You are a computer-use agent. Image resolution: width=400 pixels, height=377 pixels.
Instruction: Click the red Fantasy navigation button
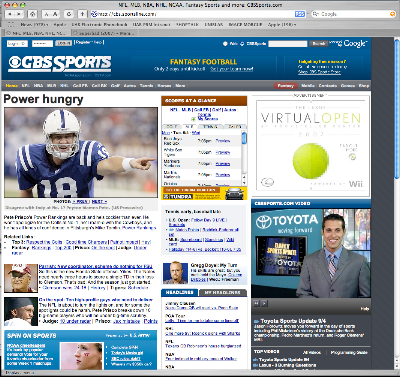(x=286, y=86)
